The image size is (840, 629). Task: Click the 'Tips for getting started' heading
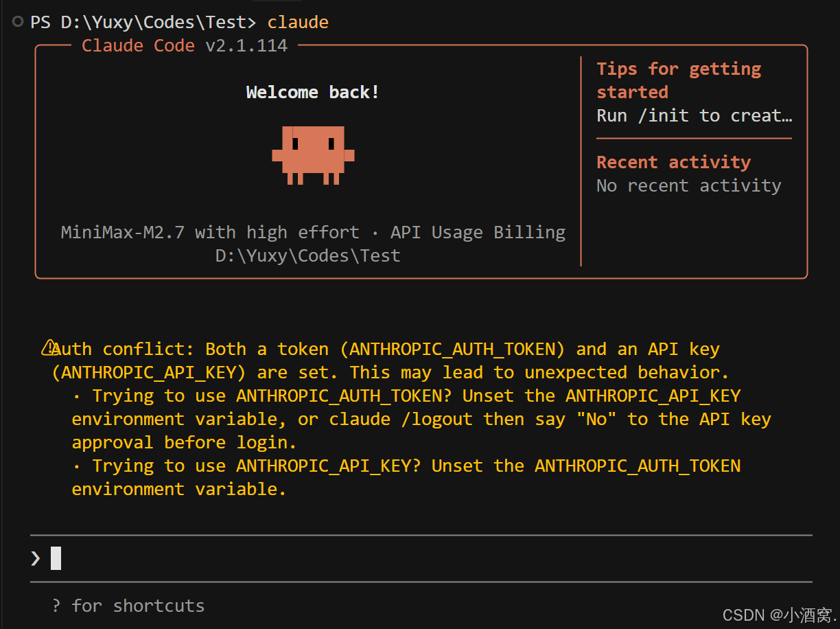[x=679, y=80]
